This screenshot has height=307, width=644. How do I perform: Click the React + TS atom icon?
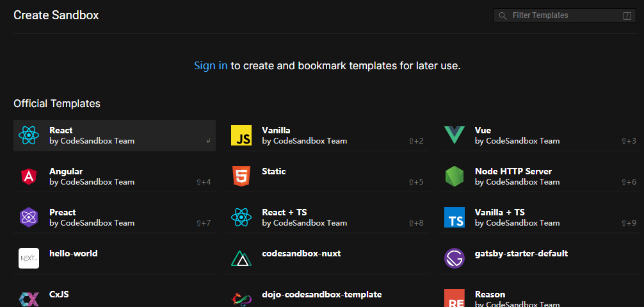[x=241, y=217]
